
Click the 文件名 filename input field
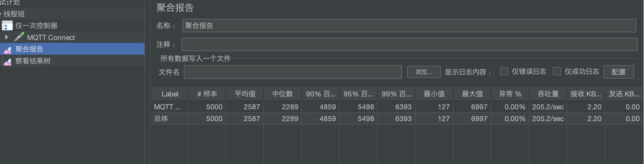coord(293,72)
